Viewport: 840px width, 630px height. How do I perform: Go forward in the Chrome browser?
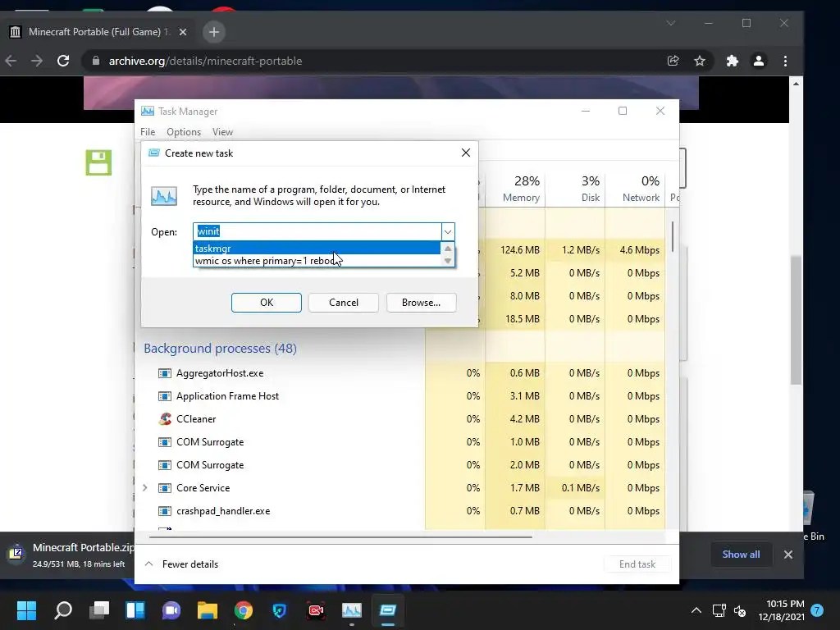[36, 61]
